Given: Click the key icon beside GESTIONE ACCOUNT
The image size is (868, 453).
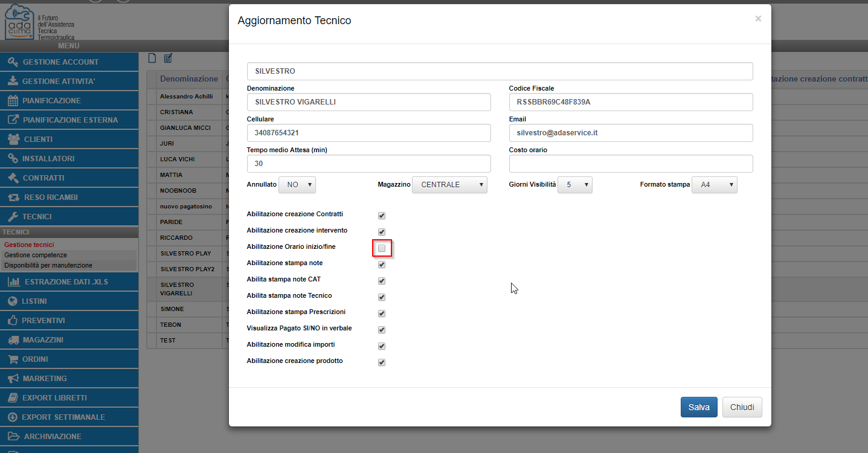Looking at the screenshot, I should coord(13,62).
